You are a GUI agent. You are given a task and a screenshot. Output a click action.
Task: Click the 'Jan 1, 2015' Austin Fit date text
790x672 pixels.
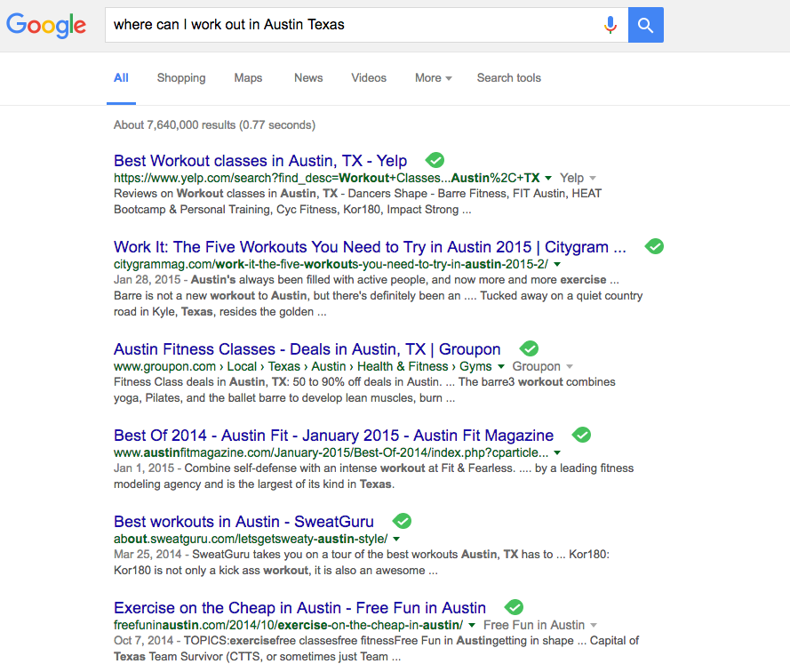(x=144, y=468)
